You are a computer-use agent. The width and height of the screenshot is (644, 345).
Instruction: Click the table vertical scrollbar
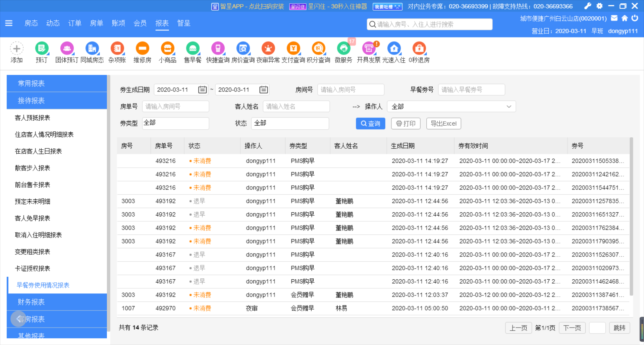pos(631,216)
